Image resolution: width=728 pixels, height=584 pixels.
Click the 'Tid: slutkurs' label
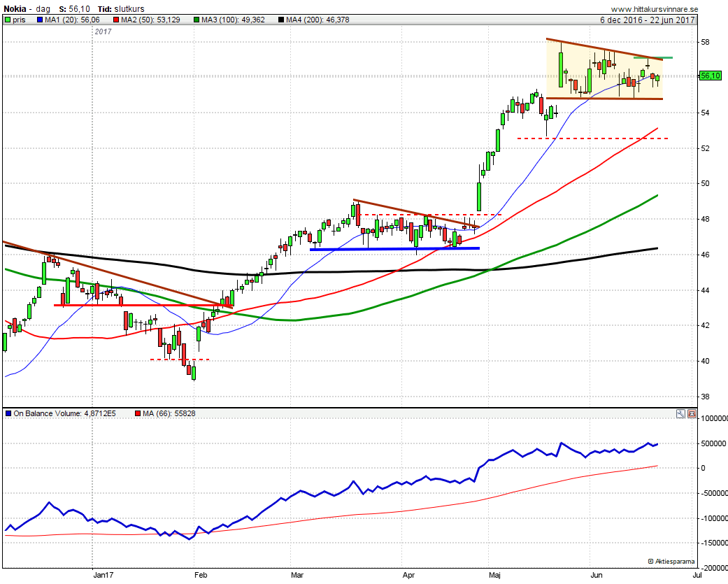(x=121, y=9)
